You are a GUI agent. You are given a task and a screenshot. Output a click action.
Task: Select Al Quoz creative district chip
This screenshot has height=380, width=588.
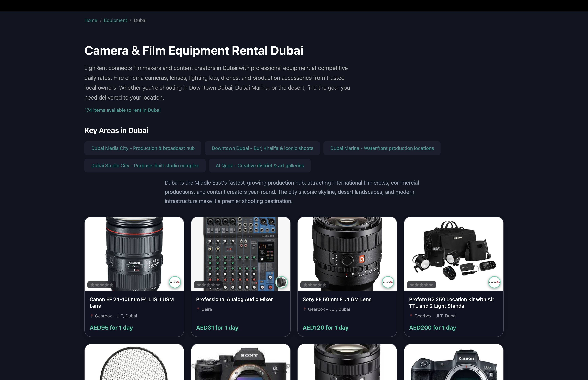260,166
